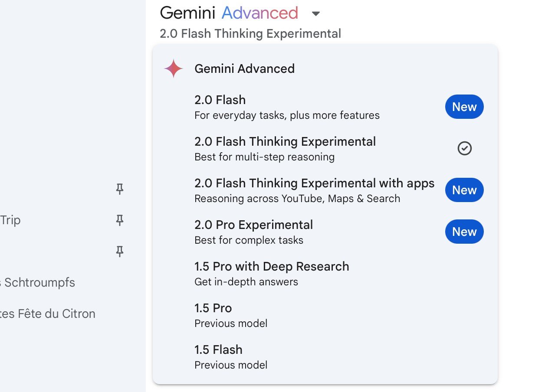The height and width of the screenshot is (392, 545).
Task: Switch to 2.0 Pro Experimental
Action: pyautogui.click(x=325, y=232)
